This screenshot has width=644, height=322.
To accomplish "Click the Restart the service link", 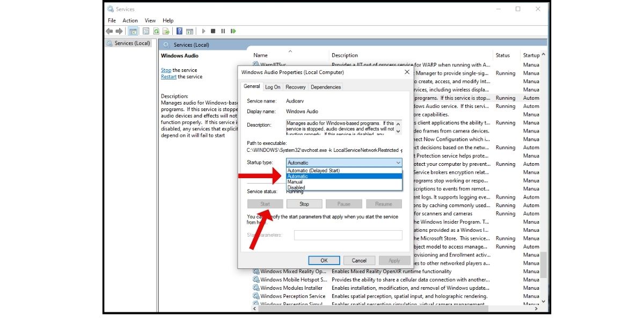I will click(169, 77).
